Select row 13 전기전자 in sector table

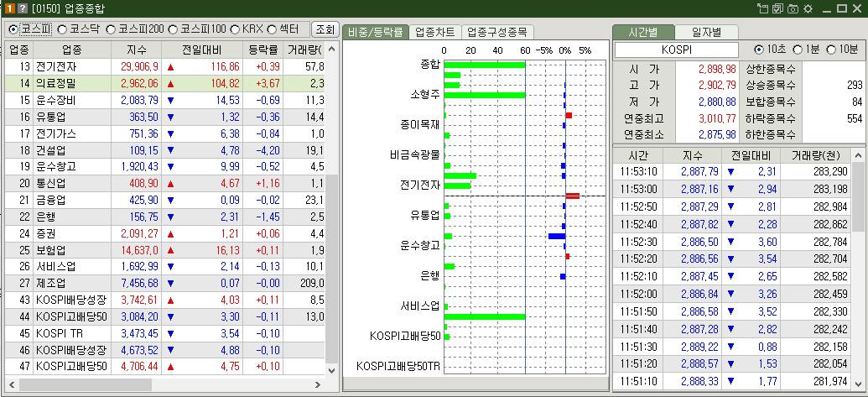pos(165,67)
